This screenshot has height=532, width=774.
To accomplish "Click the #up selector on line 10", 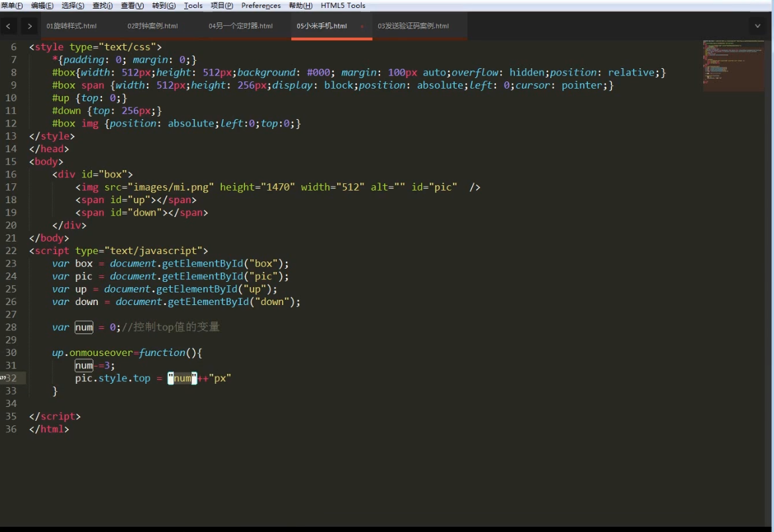I will 61,98.
